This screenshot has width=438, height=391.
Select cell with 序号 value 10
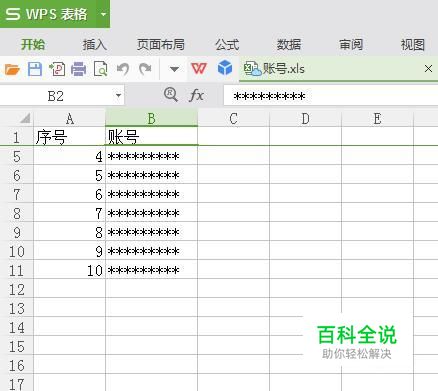tap(69, 270)
